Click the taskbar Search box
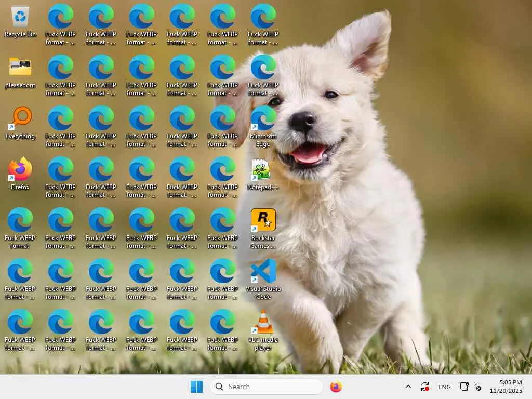The image size is (532, 399). click(x=267, y=387)
